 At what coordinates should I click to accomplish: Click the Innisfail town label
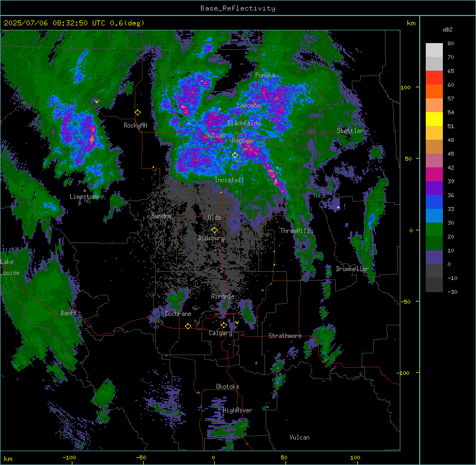(x=229, y=180)
